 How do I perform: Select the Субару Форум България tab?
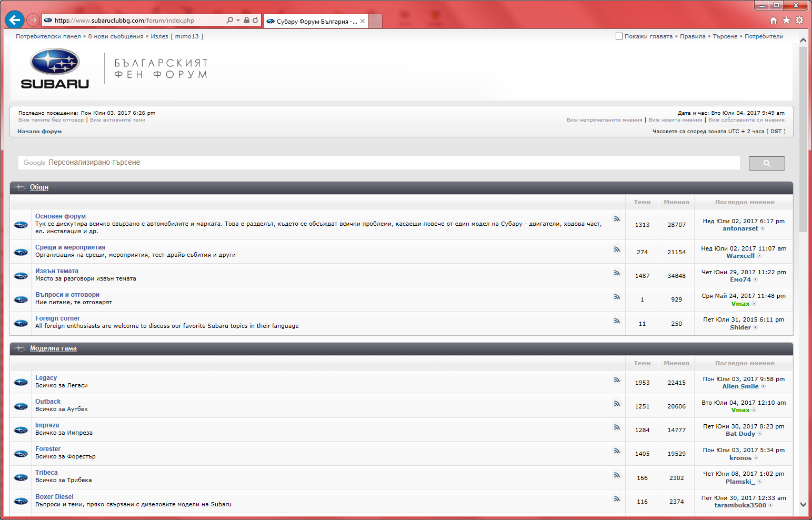pos(316,21)
